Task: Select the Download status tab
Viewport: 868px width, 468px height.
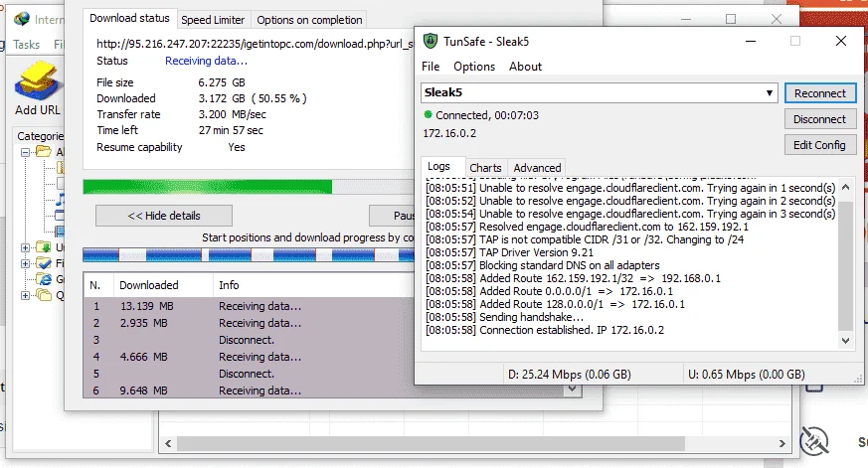Action: click(129, 18)
